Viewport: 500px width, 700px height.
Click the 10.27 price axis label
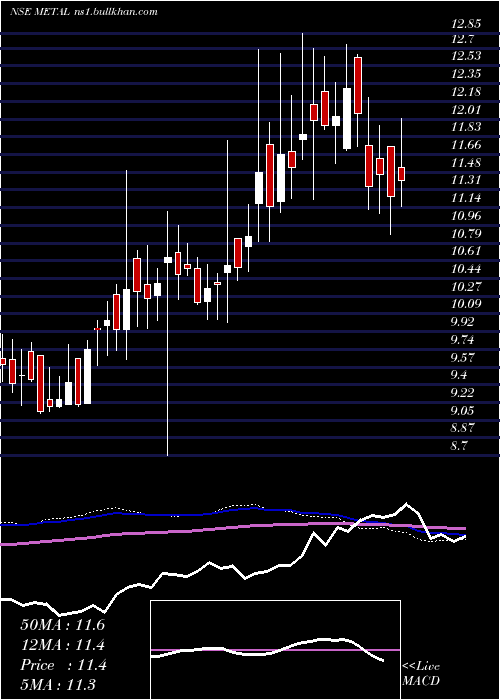tap(467, 287)
